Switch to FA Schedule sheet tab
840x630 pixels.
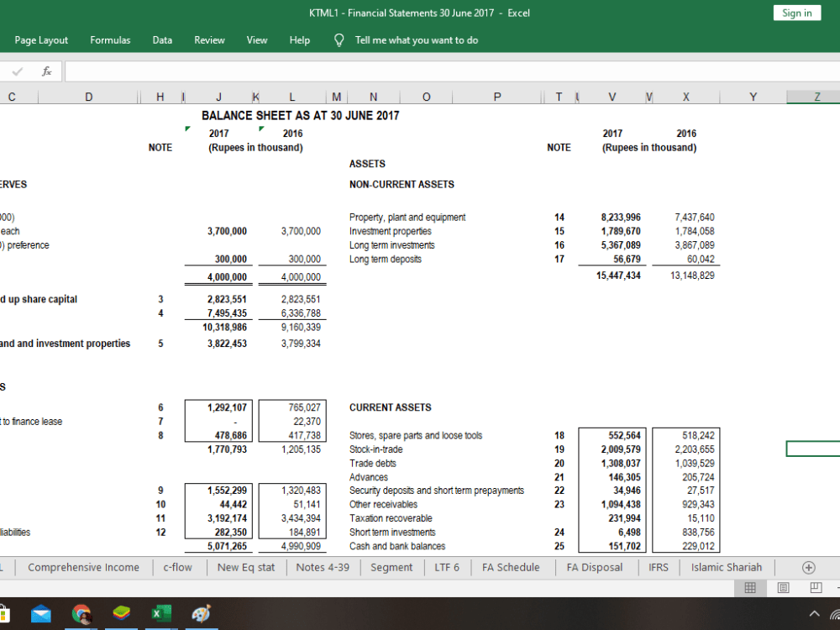pyautogui.click(x=511, y=567)
